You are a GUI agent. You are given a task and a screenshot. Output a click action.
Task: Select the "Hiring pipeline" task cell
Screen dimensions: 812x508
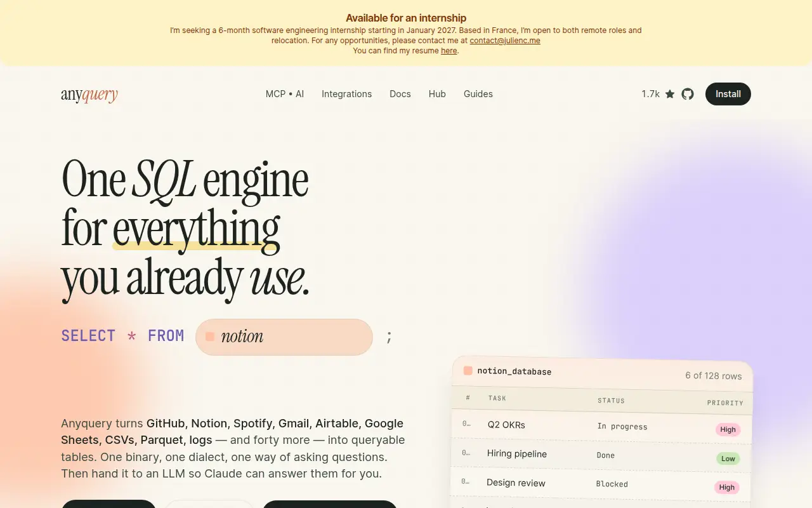(517, 454)
